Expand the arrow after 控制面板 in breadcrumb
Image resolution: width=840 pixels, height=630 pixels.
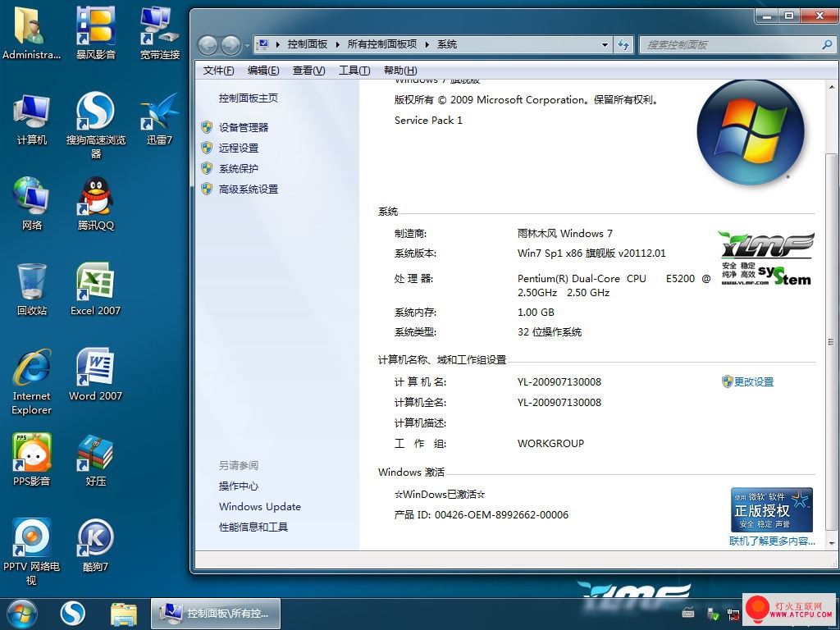(337, 44)
